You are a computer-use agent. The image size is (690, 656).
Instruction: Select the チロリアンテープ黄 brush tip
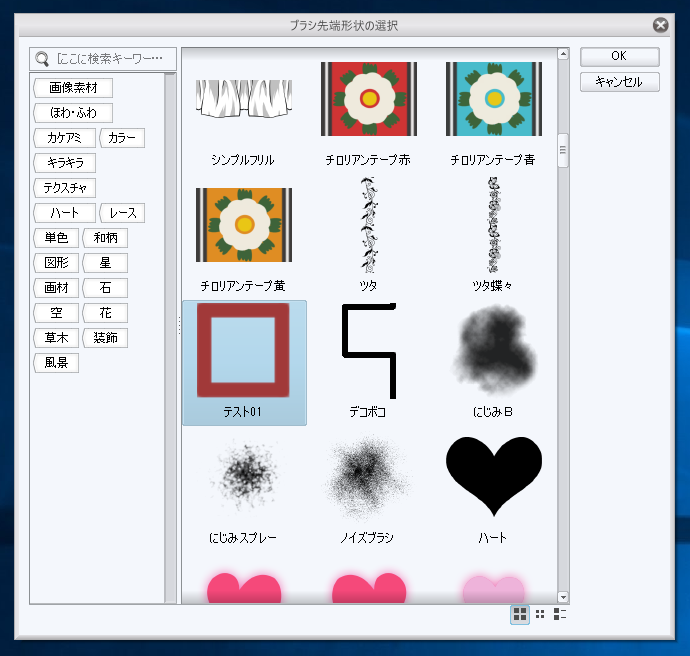[x=244, y=225]
